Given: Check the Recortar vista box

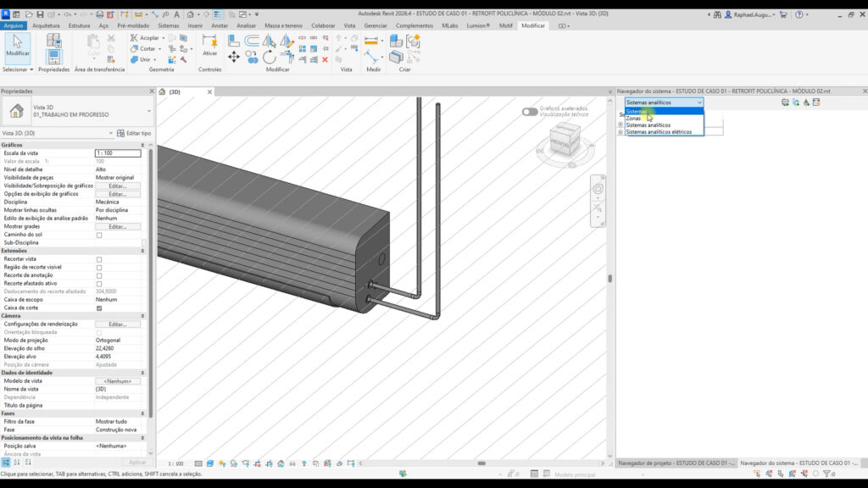Looking at the screenshot, I should [x=99, y=259].
